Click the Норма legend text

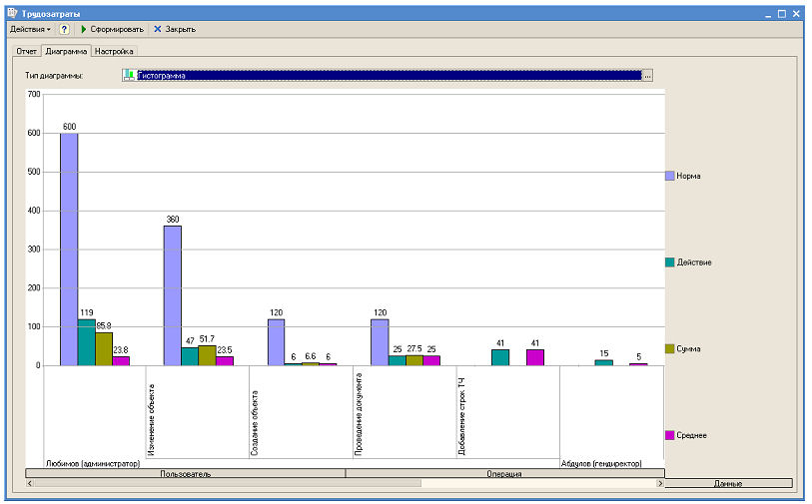tap(688, 176)
